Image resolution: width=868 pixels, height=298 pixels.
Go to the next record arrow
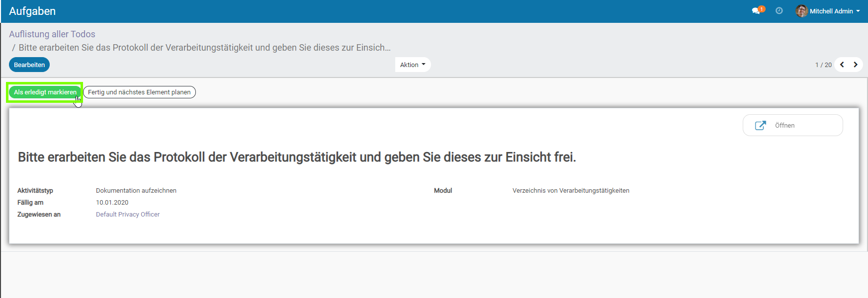[856, 65]
